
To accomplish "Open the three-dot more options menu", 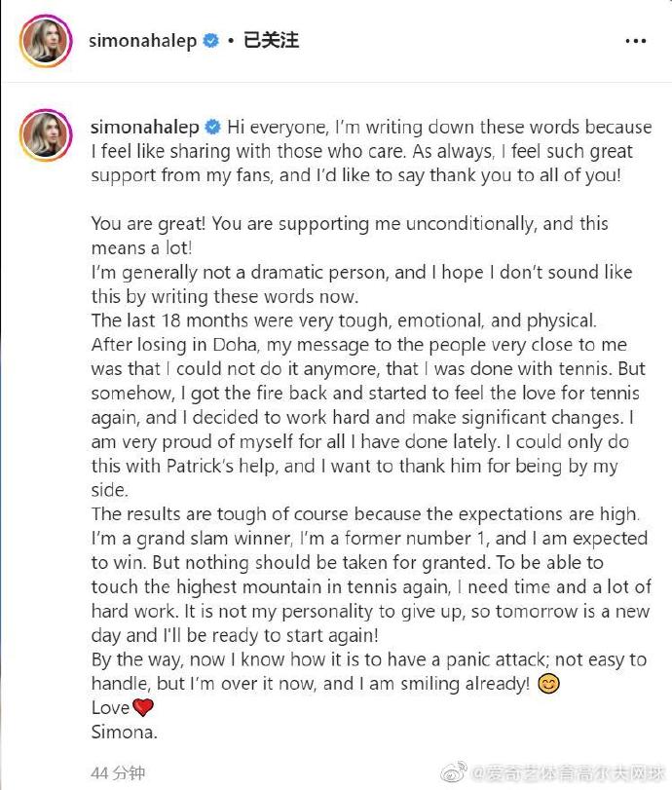I will pyautogui.click(x=635, y=41).
